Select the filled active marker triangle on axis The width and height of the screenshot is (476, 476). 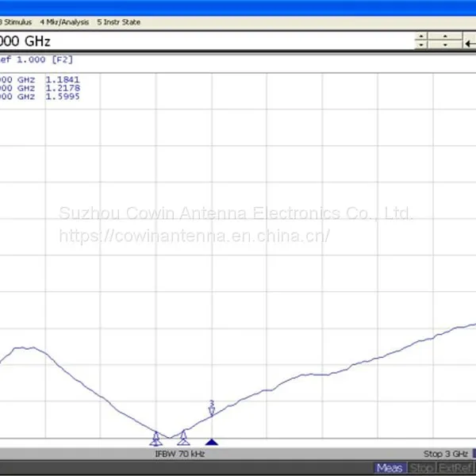point(212,442)
